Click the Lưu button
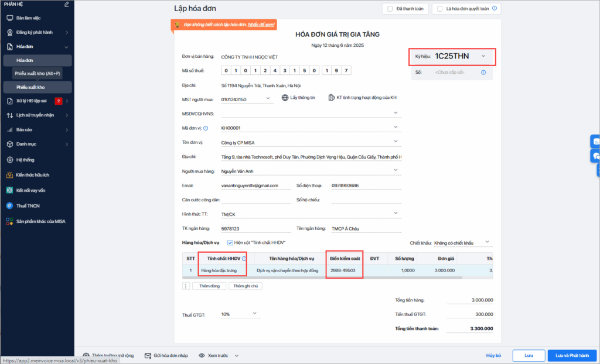Image resolution: width=600 pixels, height=364 pixels. coord(529,356)
